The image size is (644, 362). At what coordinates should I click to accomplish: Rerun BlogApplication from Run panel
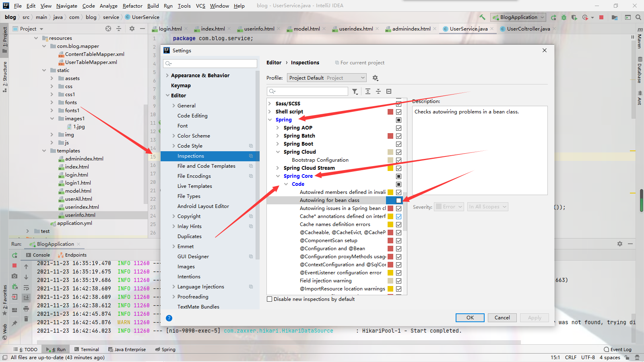14,255
